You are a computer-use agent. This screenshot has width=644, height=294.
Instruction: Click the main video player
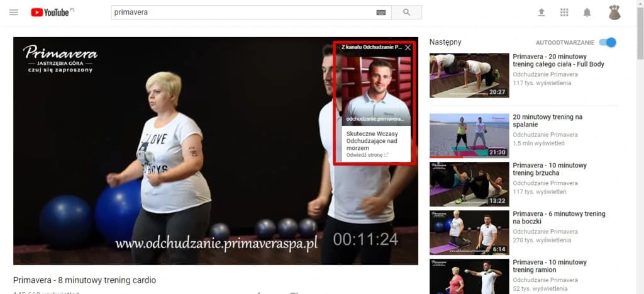tap(216, 151)
